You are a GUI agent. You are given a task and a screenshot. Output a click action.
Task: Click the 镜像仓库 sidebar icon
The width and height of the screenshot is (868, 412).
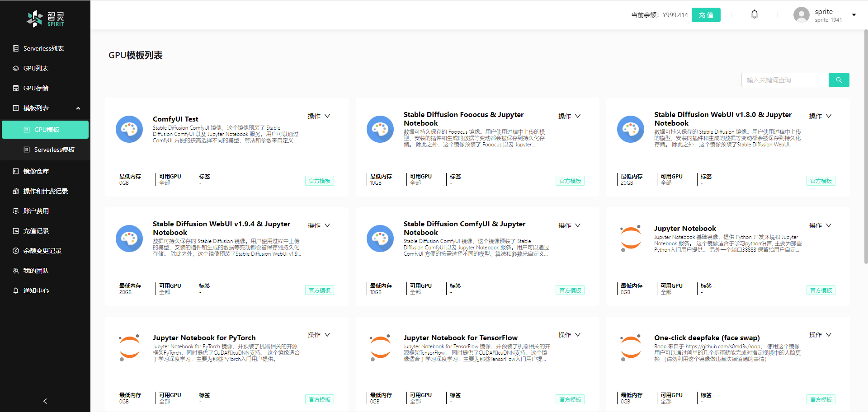pyautogui.click(x=16, y=171)
